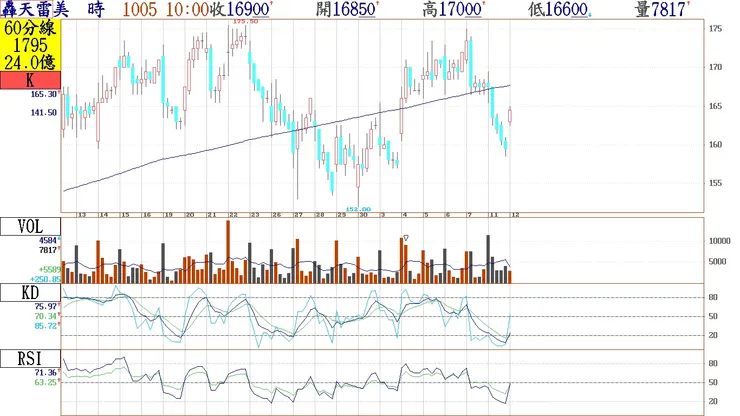This screenshot has width=740, height=416.
Task: Click date 14 on the time axis
Action: [104, 215]
